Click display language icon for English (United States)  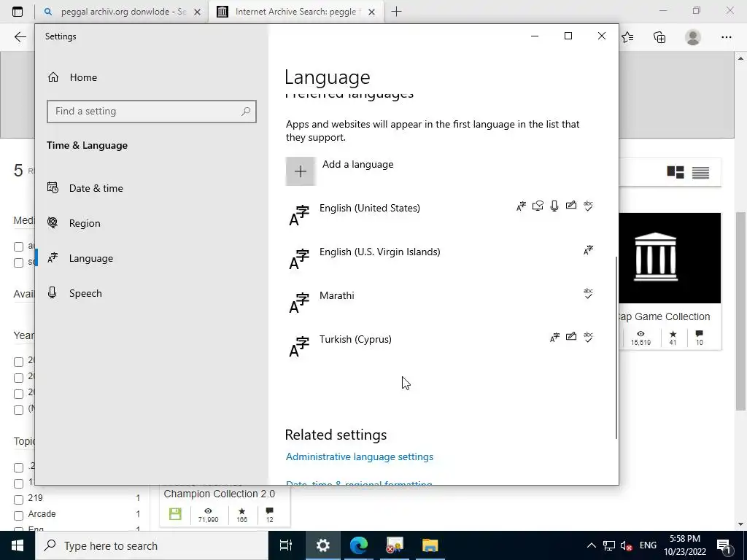tap(521, 206)
